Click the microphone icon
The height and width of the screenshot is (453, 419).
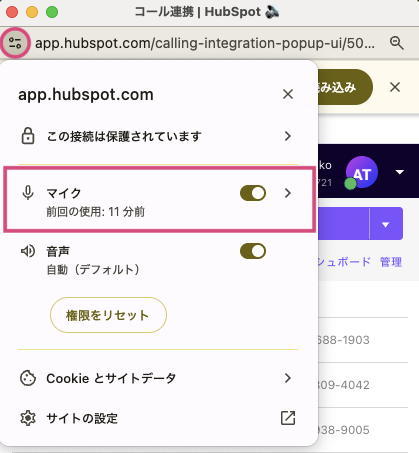(x=28, y=193)
